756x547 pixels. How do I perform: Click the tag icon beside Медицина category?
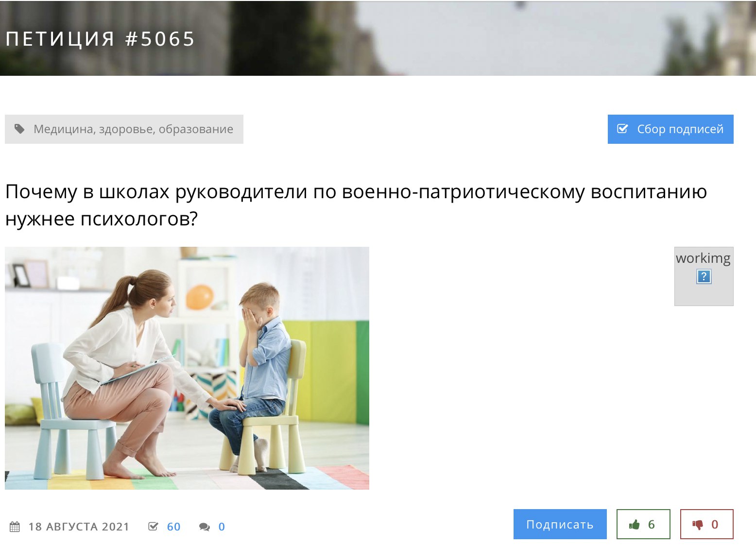(x=19, y=129)
